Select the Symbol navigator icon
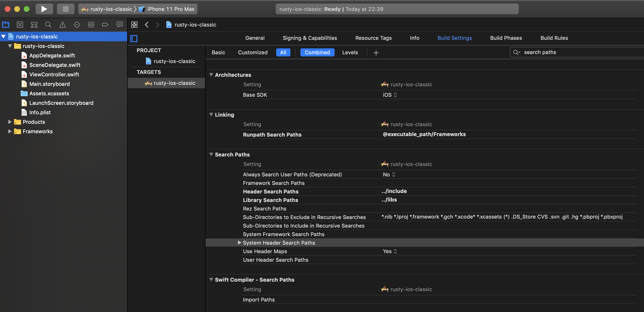This screenshot has height=312, width=644. pos(34,24)
